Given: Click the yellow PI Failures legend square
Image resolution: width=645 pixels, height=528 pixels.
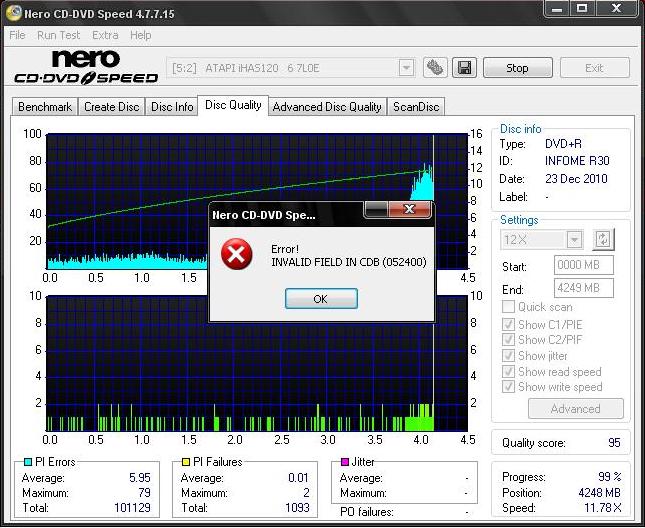Looking at the screenshot, I should point(186,462).
